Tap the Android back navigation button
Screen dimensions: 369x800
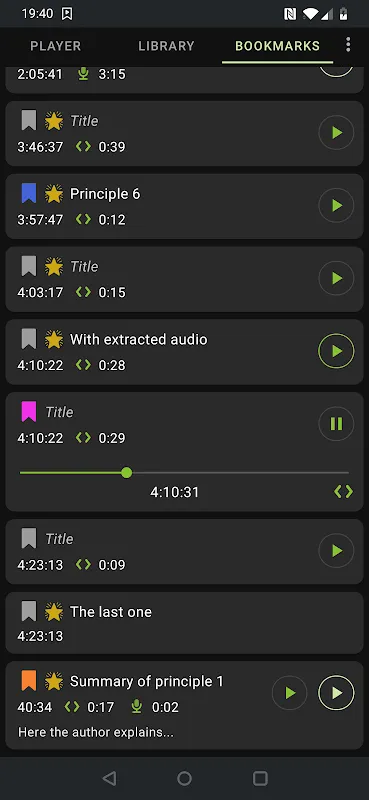tap(109, 778)
